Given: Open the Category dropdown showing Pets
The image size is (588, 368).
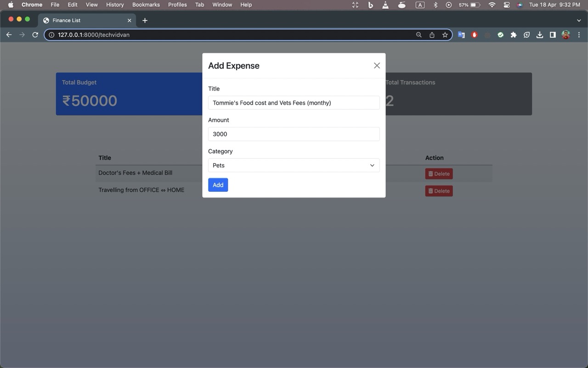Looking at the screenshot, I should coord(294,165).
